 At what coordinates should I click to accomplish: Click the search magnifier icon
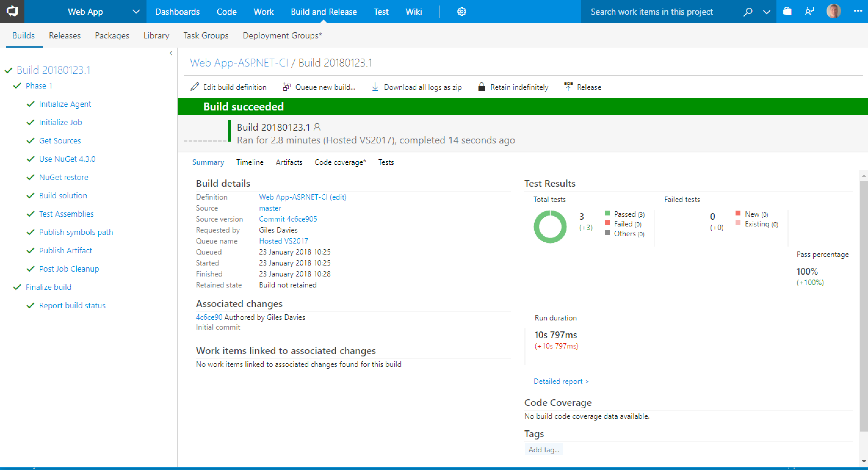(x=748, y=12)
